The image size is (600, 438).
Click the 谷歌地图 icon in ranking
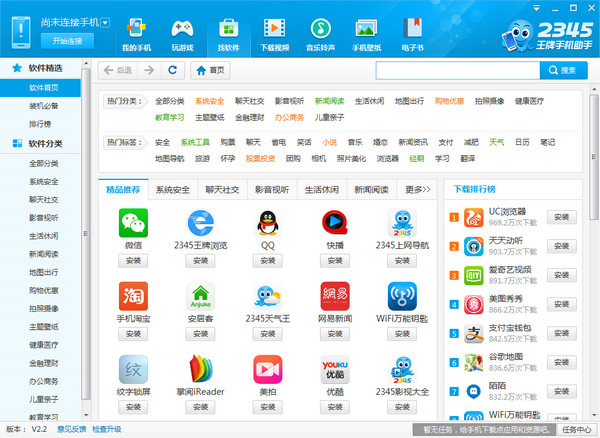click(x=474, y=363)
